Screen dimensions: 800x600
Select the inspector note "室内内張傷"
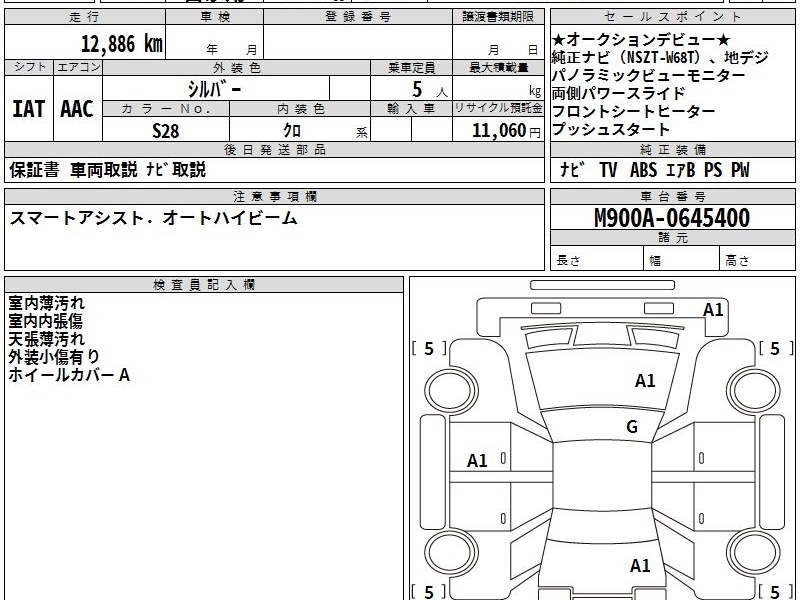click(x=45, y=321)
